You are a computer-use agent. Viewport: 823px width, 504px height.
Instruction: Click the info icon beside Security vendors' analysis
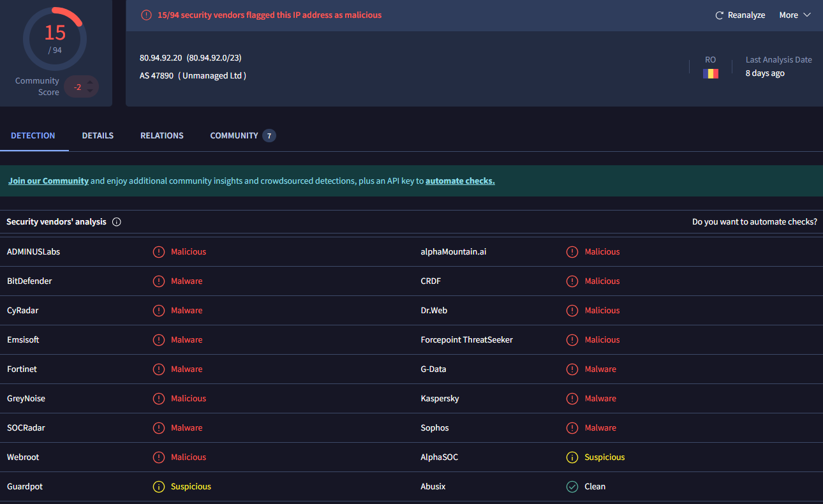117,222
